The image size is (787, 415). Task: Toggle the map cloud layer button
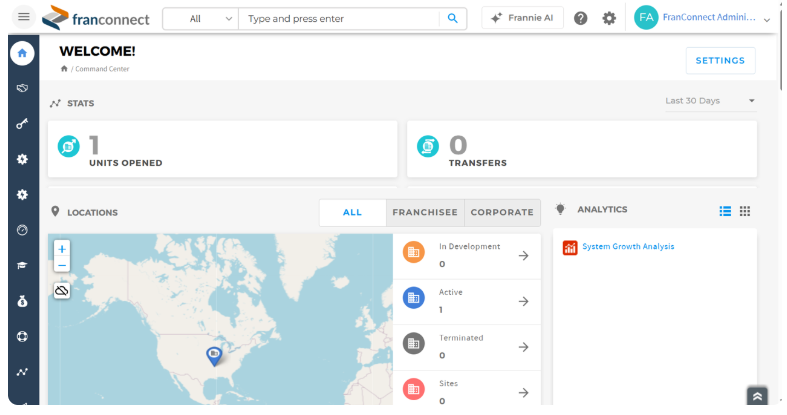62,291
